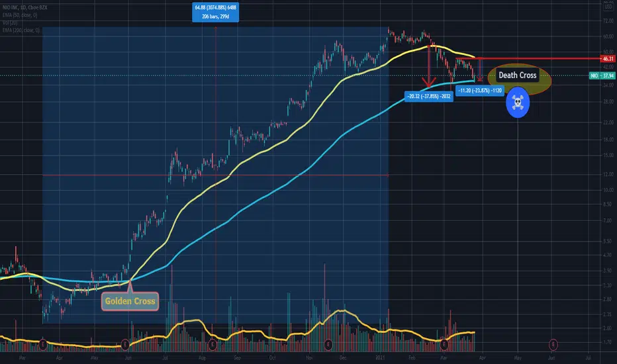Click the red 46.31 price level tag
The height and width of the screenshot is (364, 617).
pos(608,59)
